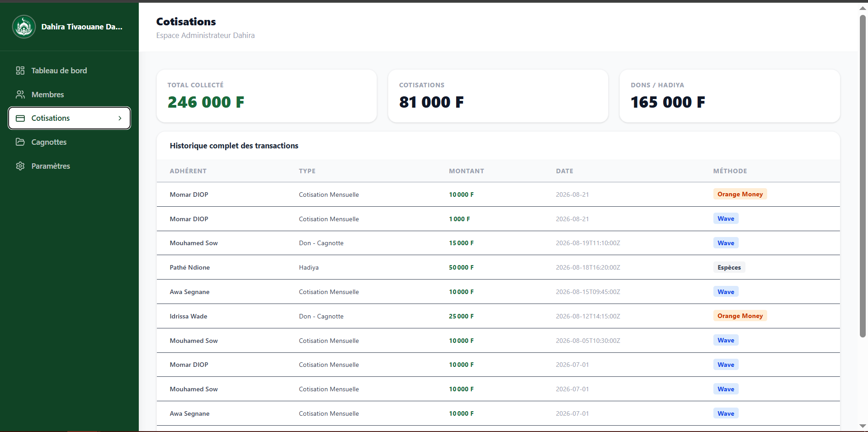Go to the Membres section

click(x=69, y=95)
